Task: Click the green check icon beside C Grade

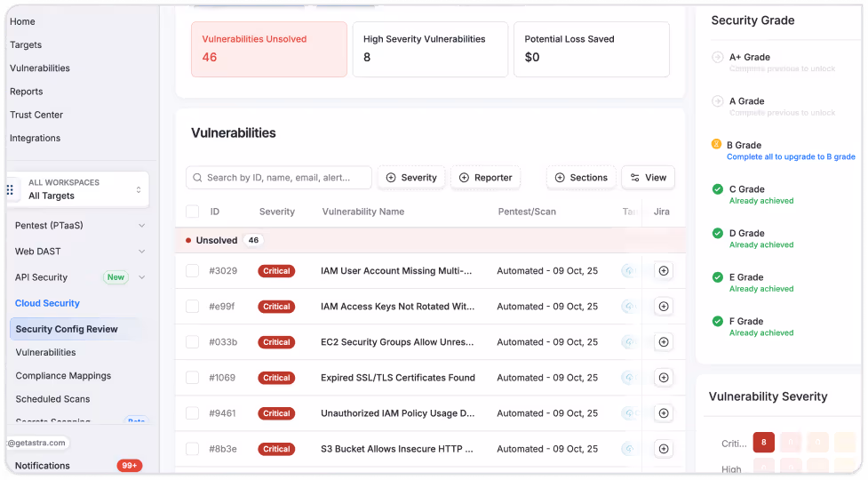Action: (x=718, y=188)
